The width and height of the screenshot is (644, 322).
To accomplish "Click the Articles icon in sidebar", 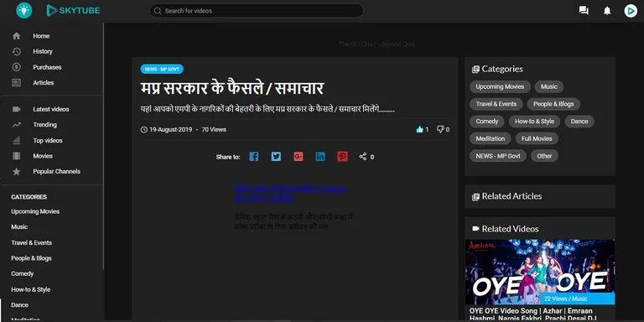I will [x=17, y=82].
